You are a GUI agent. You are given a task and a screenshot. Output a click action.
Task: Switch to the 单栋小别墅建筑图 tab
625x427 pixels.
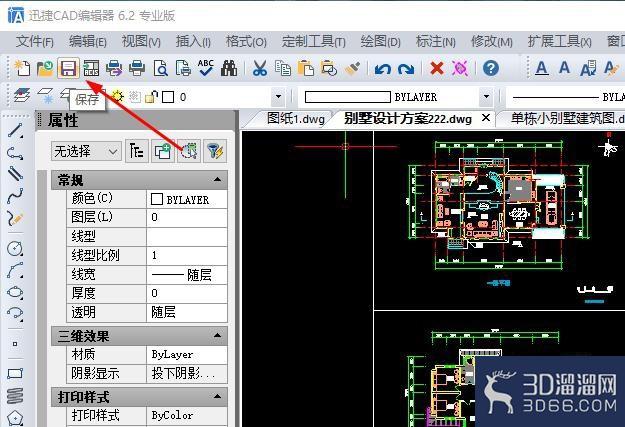coord(568,118)
